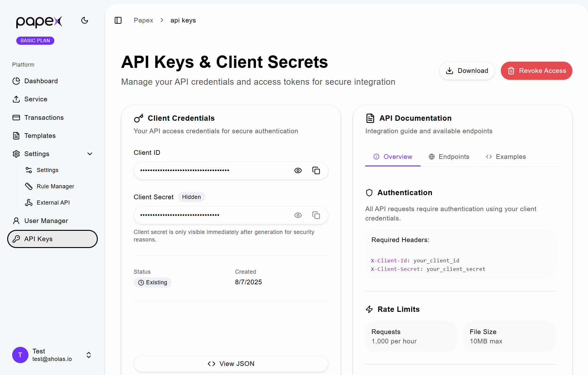Click the Hidden badge
This screenshot has width=588, height=375.
pyautogui.click(x=192, y=197)
